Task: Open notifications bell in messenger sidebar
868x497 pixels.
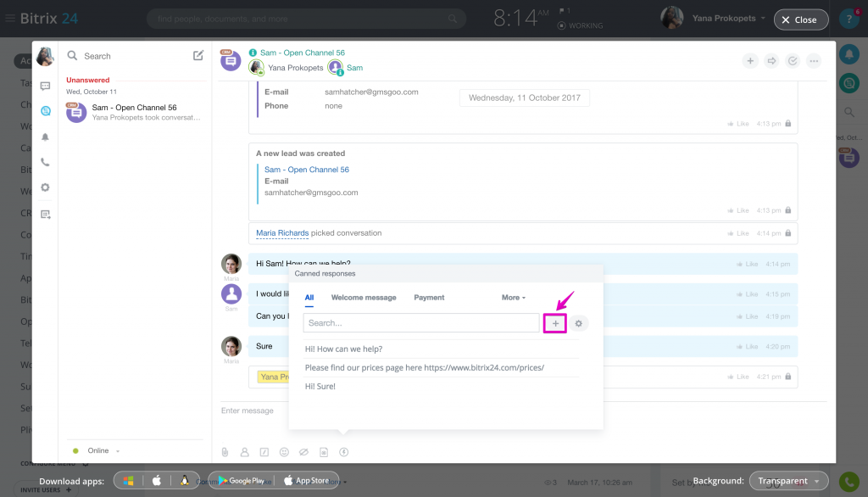Action: coord(46,137)
